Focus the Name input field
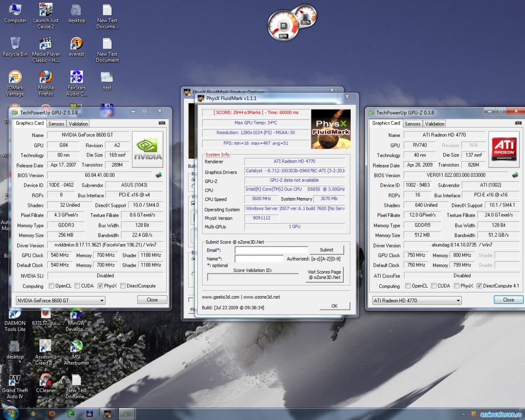This screenshot has height=420, width=525. point(259,259)
